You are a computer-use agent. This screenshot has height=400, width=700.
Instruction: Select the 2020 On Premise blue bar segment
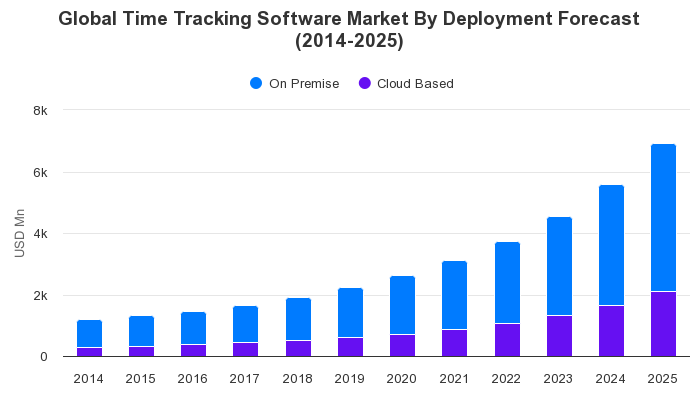click(x=402, y=305)
